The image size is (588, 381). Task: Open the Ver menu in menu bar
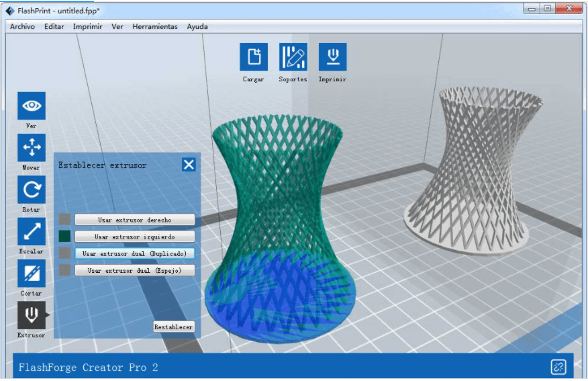[x=117, y=27]
